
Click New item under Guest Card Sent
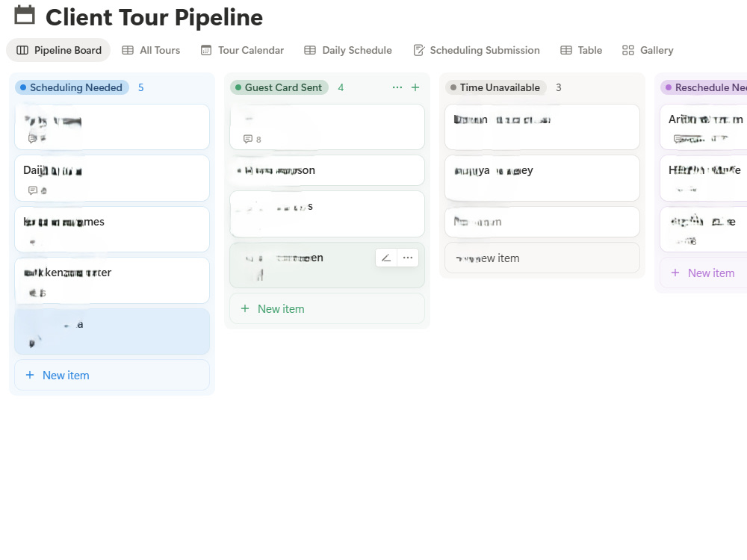tap(327, 308)
